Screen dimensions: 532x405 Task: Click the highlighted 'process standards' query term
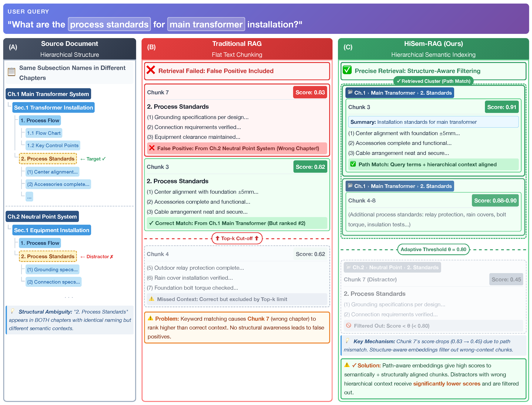point(109,24)
